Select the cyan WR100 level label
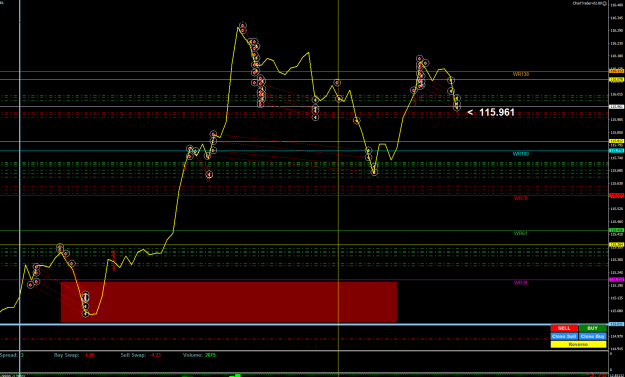625x377 pixels. 521,154
